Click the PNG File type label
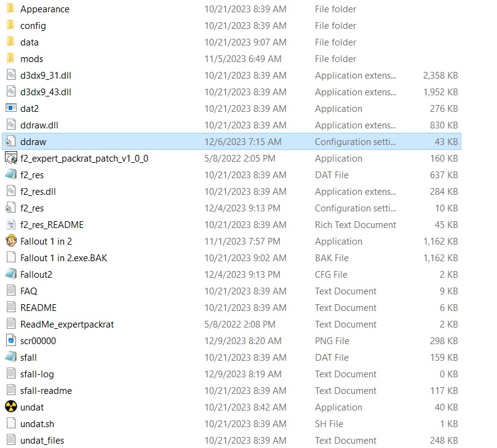 coord(332,340)
